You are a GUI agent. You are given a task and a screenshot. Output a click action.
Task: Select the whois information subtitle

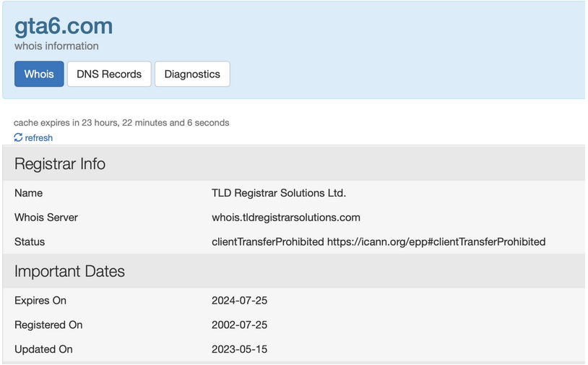tap(56, 46)
